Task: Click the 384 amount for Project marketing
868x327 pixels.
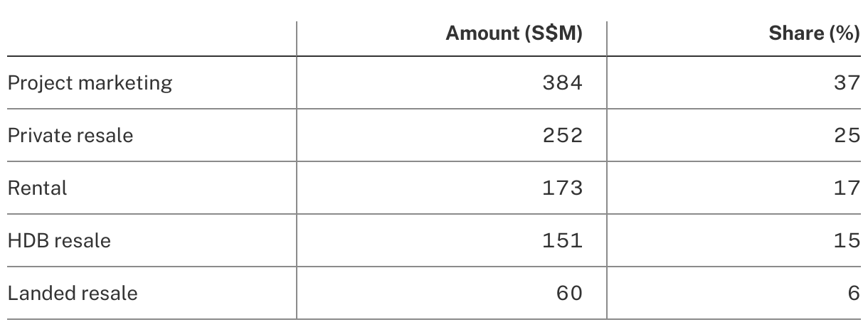Action: 562,83
